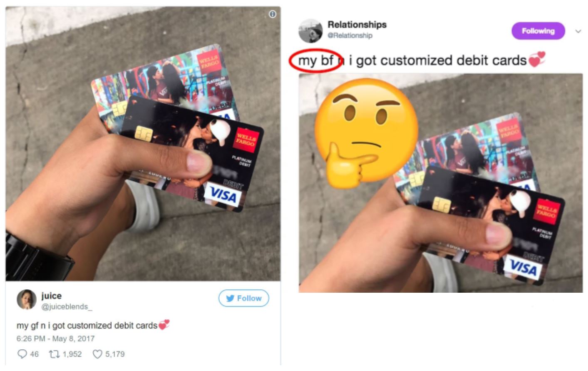
Task: Click the 1,952 retweet count
Action: (72, 354)
